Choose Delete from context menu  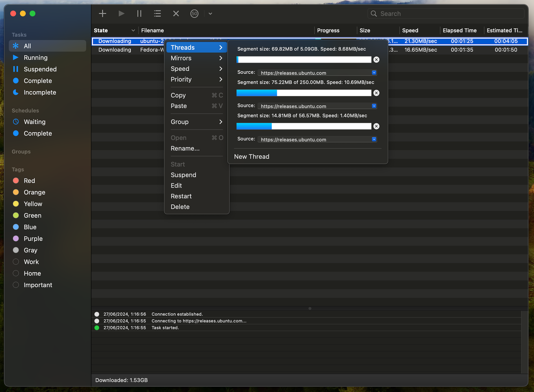tap(197, 207)
